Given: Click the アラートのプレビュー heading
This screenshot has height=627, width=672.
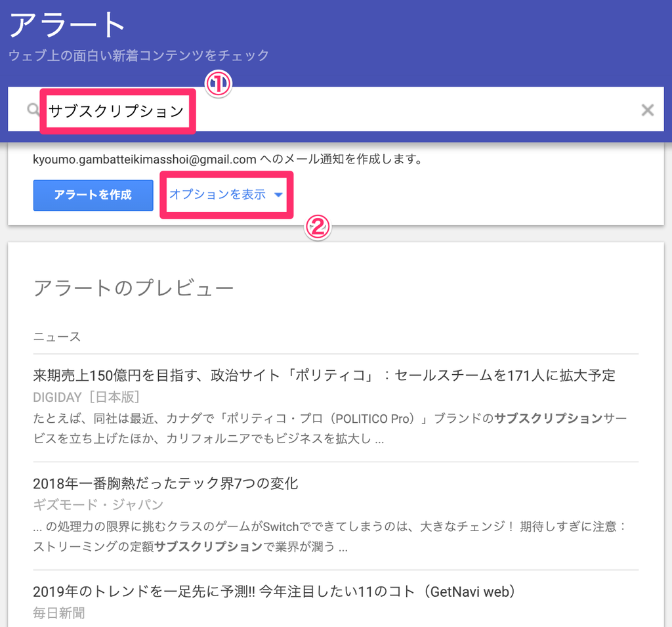Looking at the screenshot, I should (x=133, y=288).
